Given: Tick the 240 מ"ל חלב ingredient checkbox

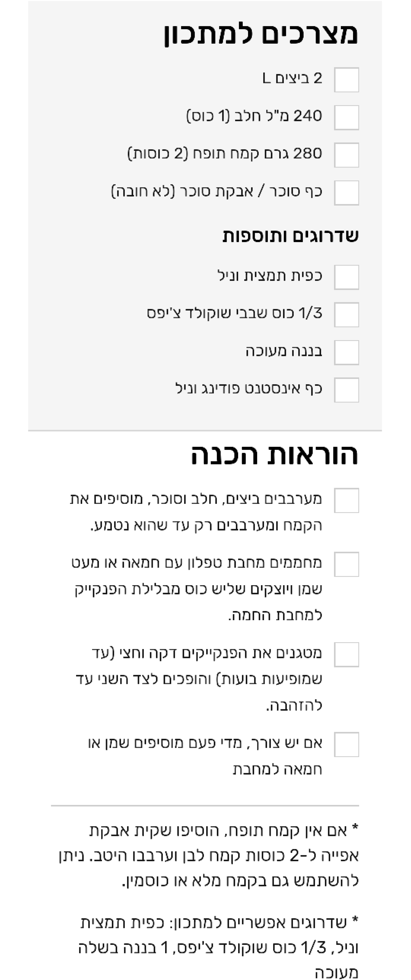Looking at the screenshot, I should click(x=346, y=118).
